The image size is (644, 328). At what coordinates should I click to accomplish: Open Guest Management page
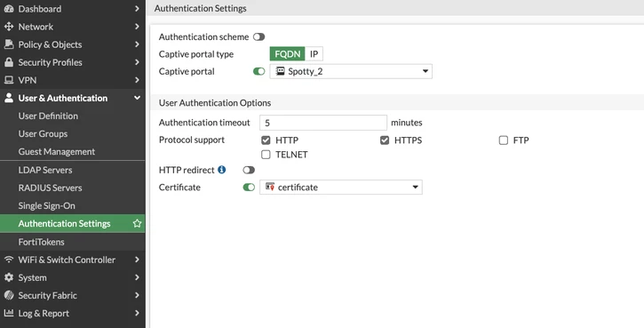click(x=72, y=152)
